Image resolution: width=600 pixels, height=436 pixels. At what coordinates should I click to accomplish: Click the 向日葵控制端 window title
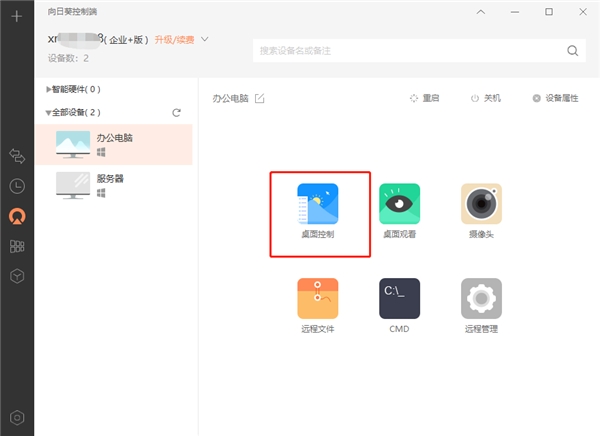click(72, 11)
